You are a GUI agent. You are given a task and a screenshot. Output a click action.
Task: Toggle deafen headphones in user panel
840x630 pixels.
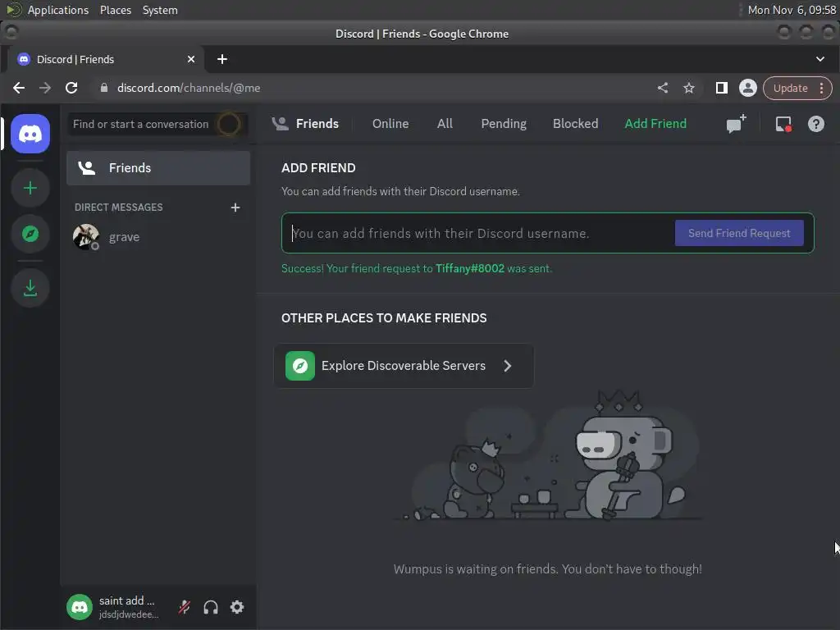coord(211,607)
